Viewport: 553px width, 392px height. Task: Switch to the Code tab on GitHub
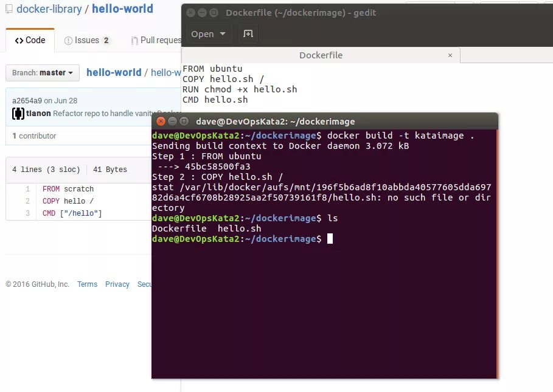tap(30, 40)
